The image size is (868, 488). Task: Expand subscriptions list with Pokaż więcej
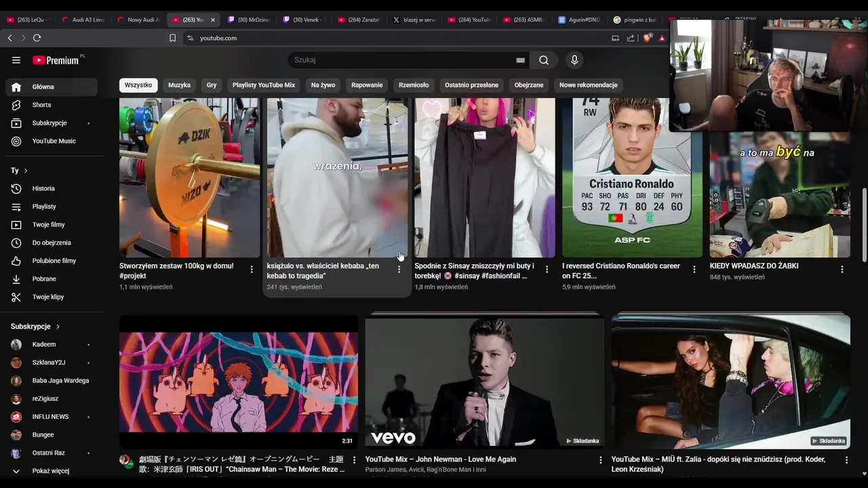(52, 471)
